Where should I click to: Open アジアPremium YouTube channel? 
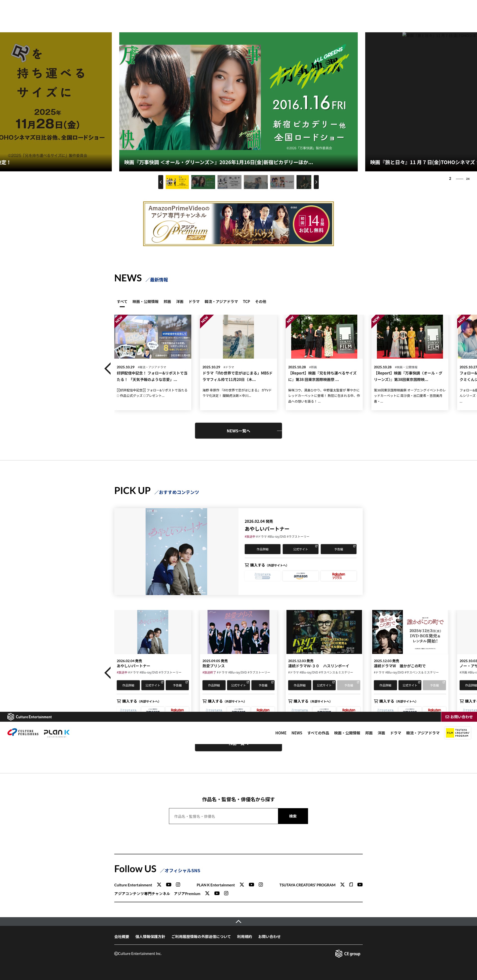(x=217, y=893)
